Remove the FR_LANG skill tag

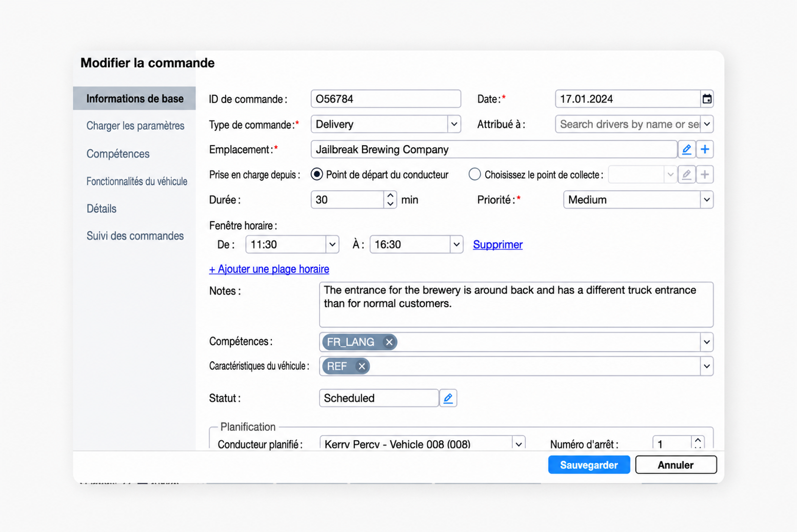[389, 342]
